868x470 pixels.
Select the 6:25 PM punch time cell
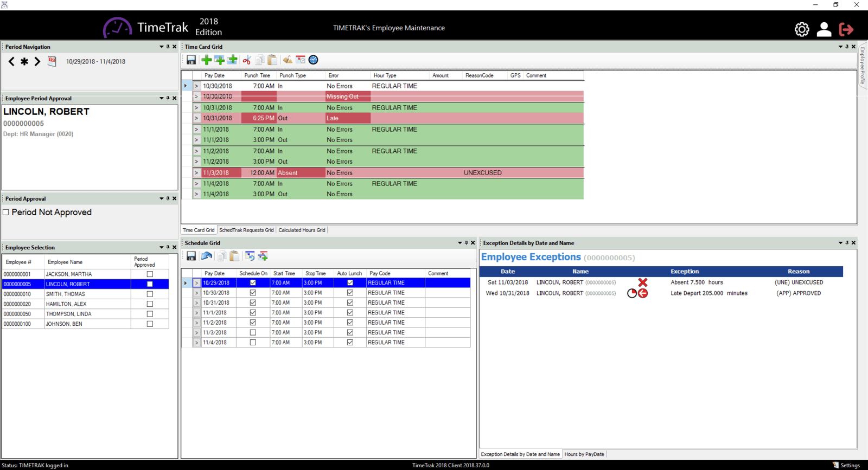click(259, 118)
